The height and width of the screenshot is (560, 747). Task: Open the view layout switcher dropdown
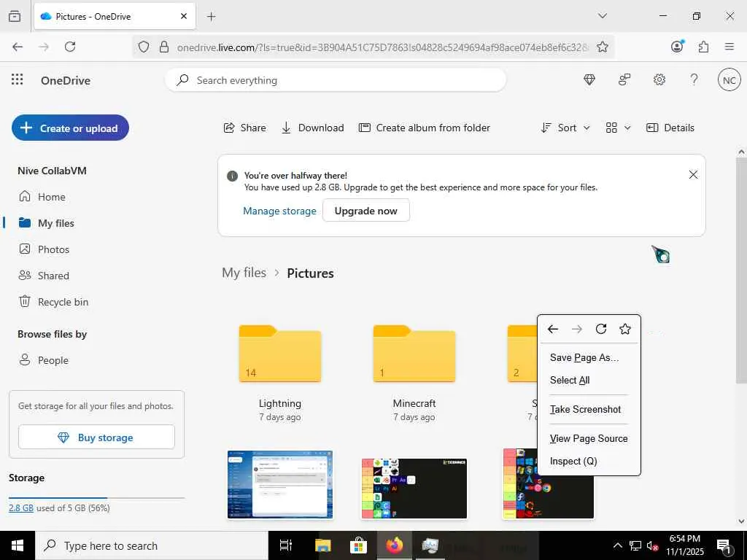tap(618, 128)
